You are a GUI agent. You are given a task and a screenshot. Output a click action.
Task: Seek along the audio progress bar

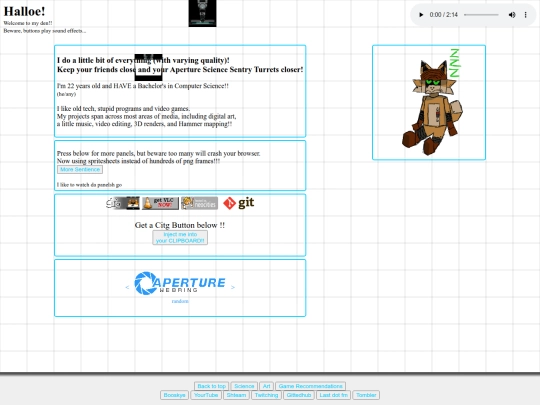pos(481,15)
